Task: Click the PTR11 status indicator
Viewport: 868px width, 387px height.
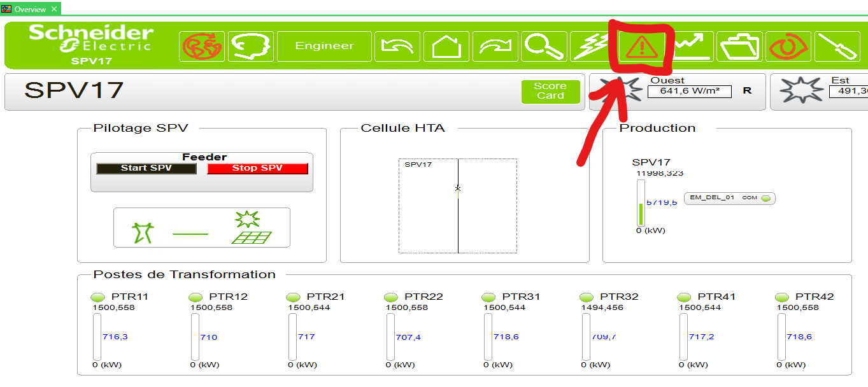Action: point(98,297)
